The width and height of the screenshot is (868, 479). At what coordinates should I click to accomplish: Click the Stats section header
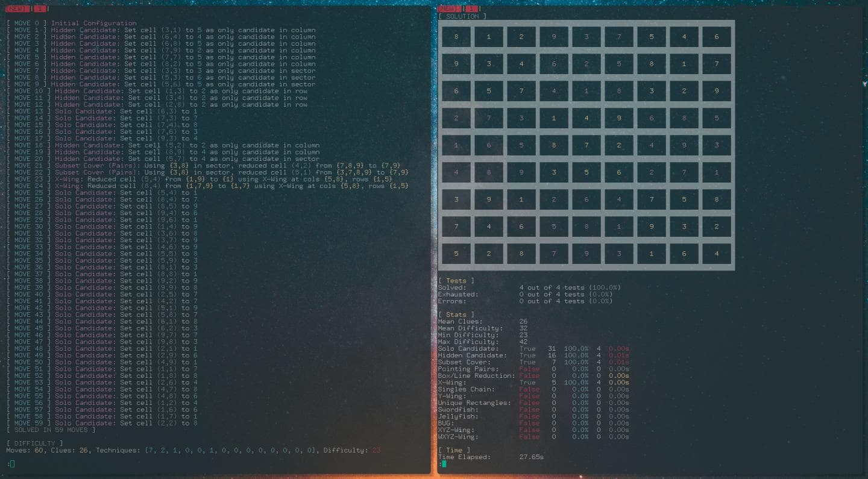point(456,315)
